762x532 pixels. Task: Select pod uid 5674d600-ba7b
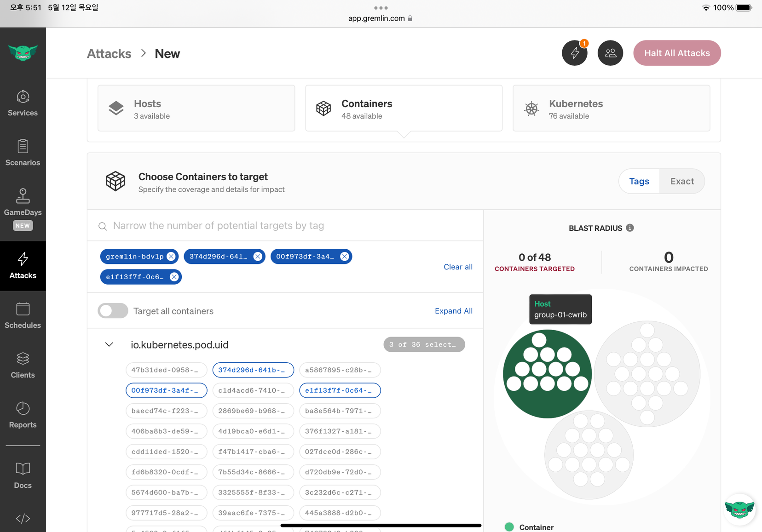[x=166, y=492]
